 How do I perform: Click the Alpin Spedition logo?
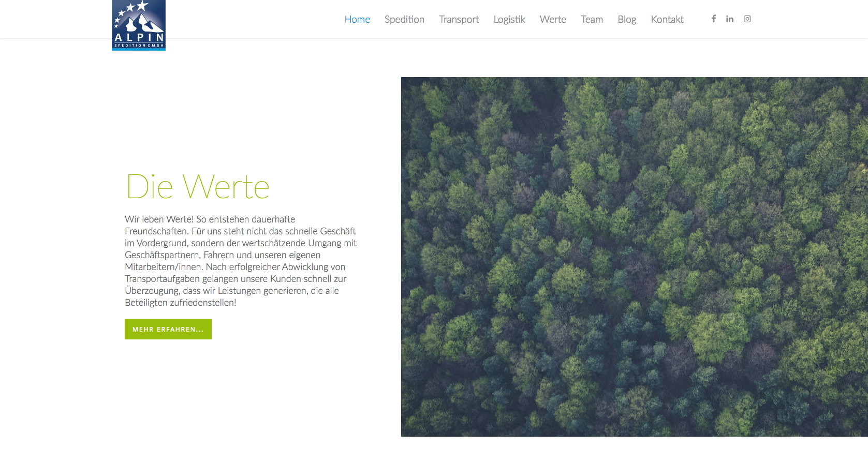pos(139,25)
